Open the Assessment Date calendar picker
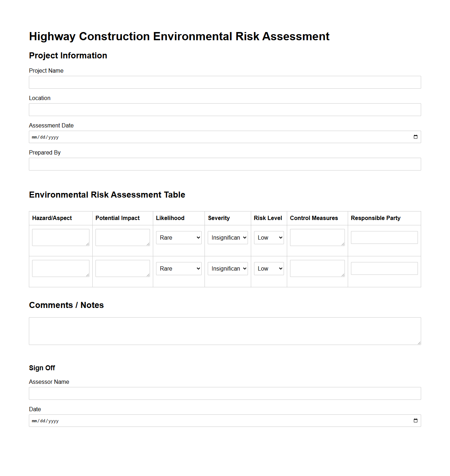Screen dimensions: 450x476 (415, 137)
